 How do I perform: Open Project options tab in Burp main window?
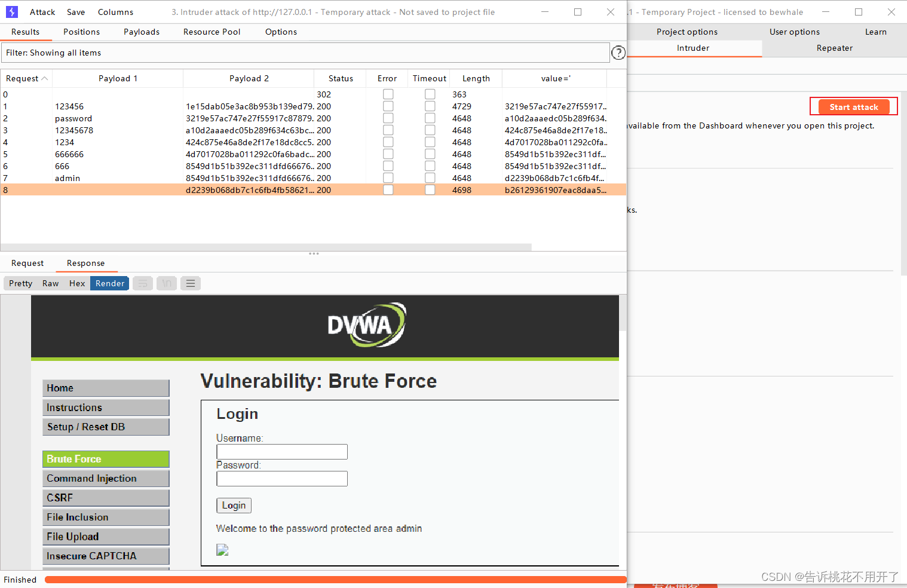(x=687, y=32)
